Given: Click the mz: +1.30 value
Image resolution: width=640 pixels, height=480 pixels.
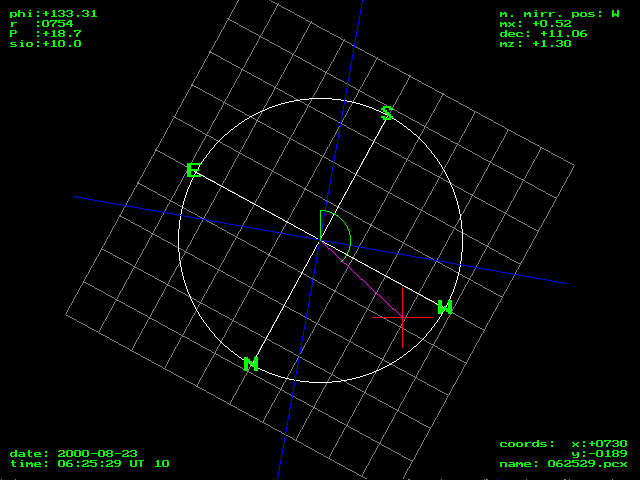Looking at the screenshot, I should (x=536, y=44).
